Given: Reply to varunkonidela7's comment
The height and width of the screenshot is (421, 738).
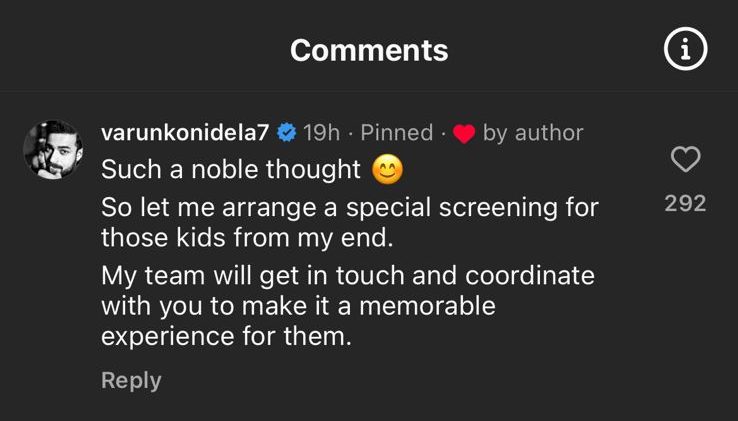Looking at the screenshot, I should (131, 380).
